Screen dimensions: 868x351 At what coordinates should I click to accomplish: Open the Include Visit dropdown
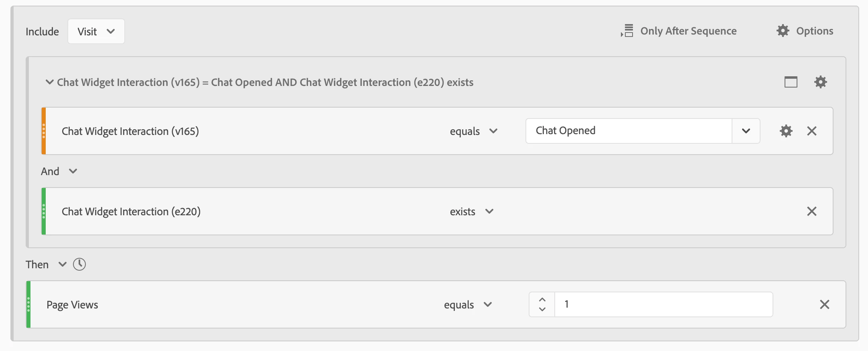[x=96, y=31]
